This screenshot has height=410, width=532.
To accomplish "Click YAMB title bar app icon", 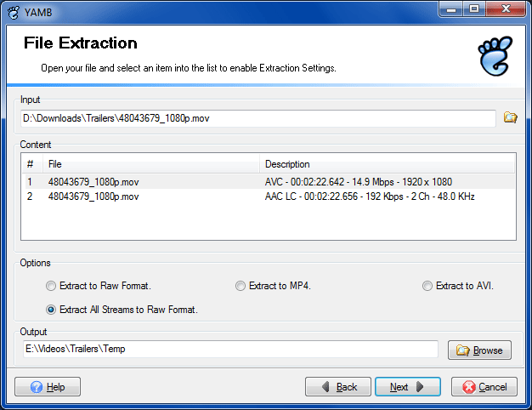I will point(14,12).
